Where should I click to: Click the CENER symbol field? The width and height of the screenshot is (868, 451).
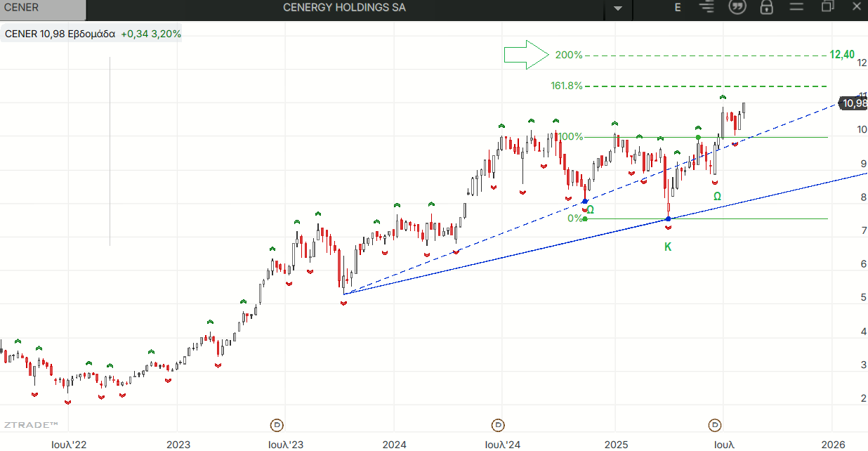tap(42, 8)
